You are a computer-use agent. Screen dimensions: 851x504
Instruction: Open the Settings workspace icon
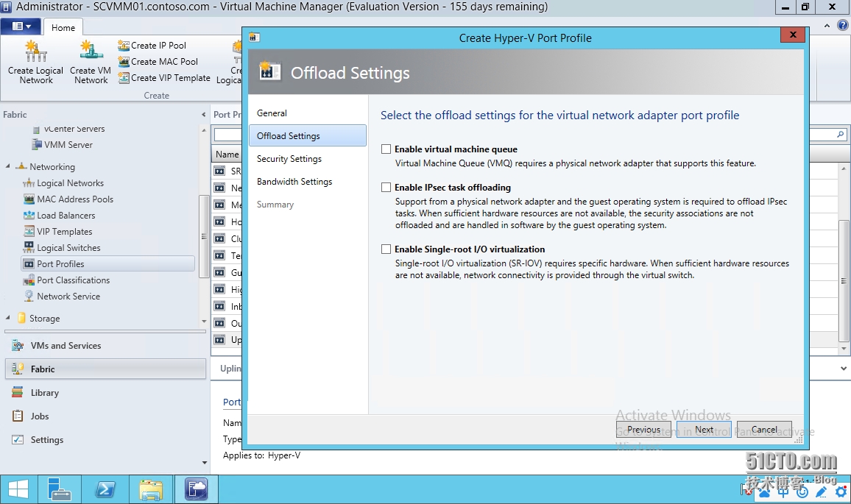pos(18,439)
